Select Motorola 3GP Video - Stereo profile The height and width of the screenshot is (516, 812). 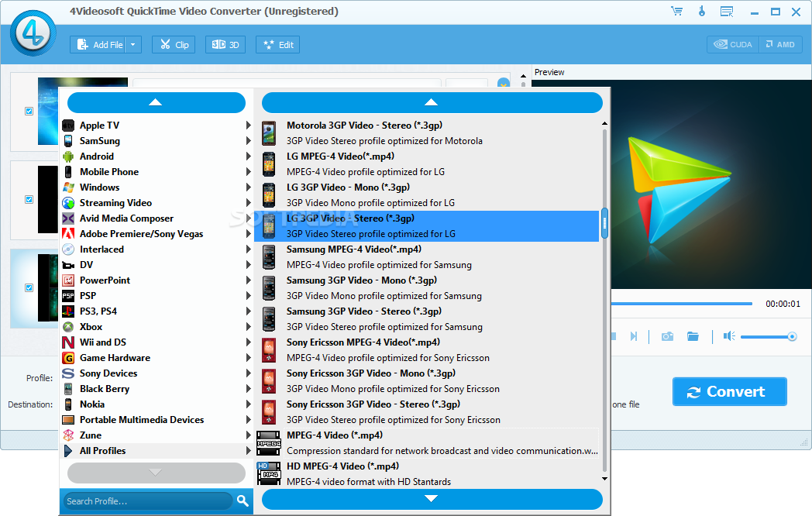point(427,133)
